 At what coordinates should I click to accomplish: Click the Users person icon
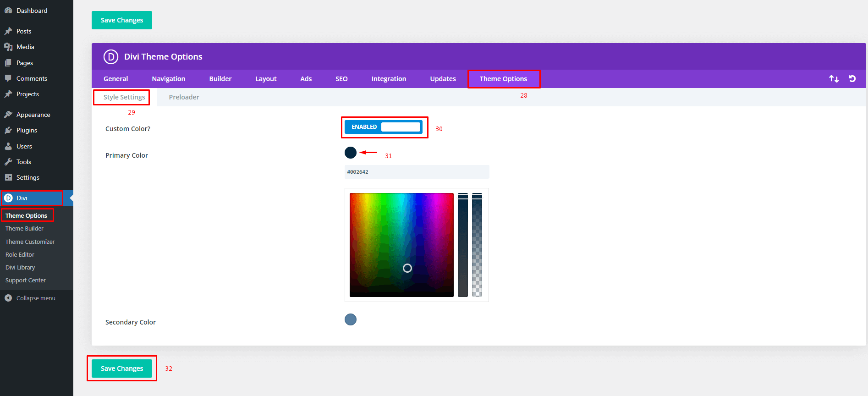pyautogui.click(x=8, y=146)
